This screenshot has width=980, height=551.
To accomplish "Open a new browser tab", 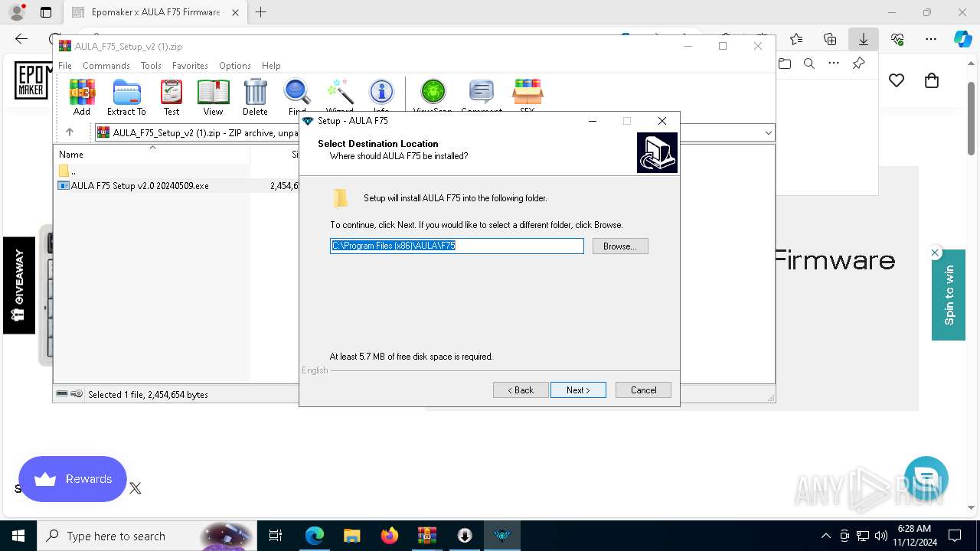I will point(261,12).
